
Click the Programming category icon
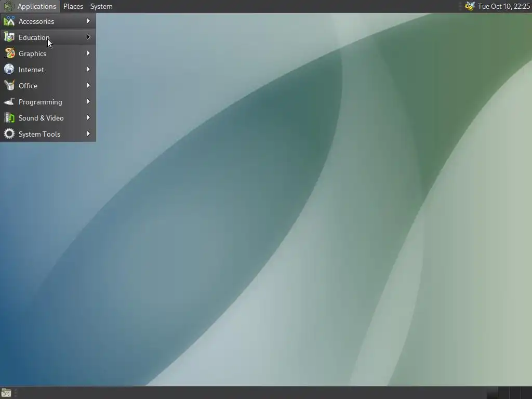pyautogui.click(x=9, y=102)
